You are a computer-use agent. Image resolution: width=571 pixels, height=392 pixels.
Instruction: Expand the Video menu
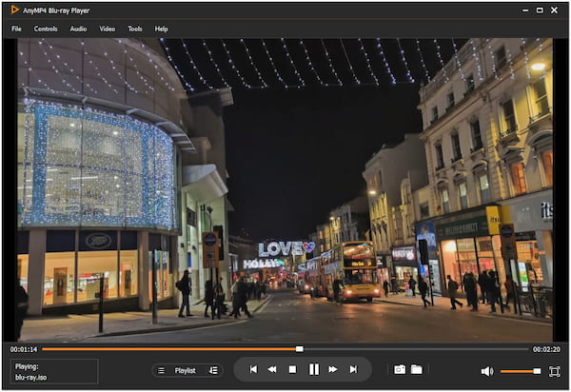click(108, 29)
